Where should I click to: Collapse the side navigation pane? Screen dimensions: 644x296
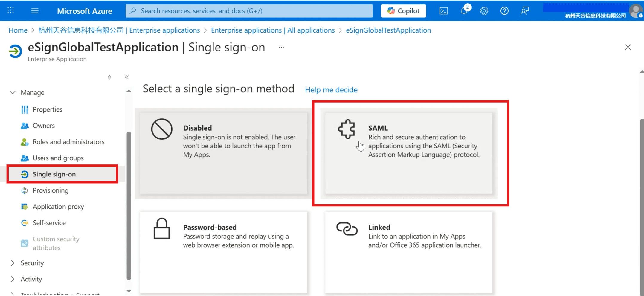127,77
